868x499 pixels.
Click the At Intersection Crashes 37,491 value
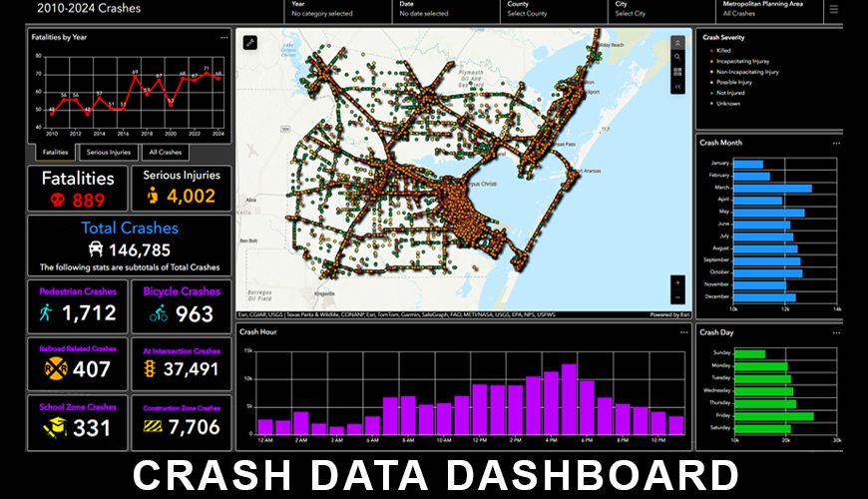click(191, 369)
